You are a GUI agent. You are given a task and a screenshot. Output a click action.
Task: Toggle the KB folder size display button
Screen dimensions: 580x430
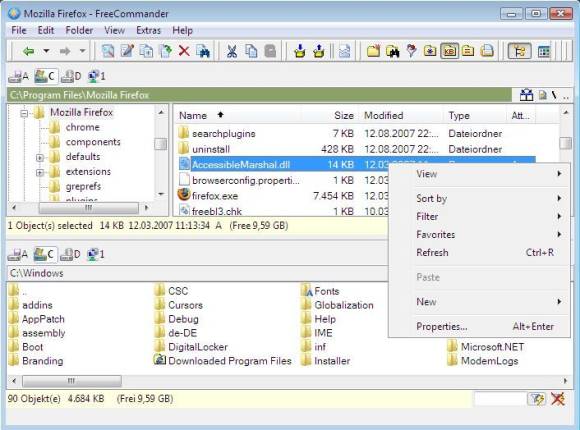(449, 51)
